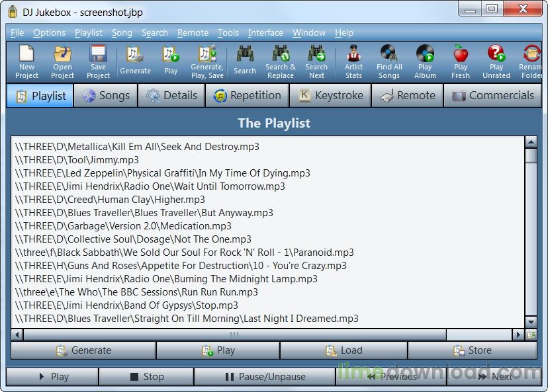Screen dimensions: 548x392
Task: Click the Load button below playlist
Action: click(343, 350)
